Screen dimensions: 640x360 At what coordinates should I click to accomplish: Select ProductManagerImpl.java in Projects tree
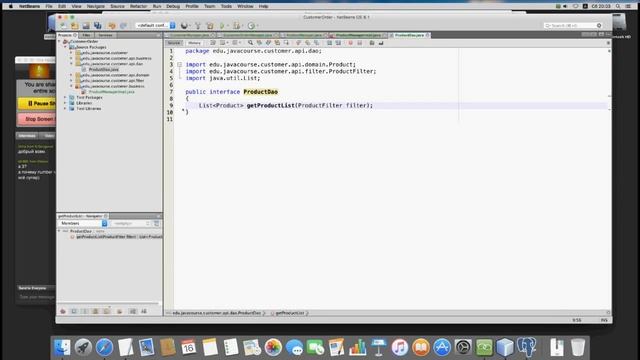111,92
